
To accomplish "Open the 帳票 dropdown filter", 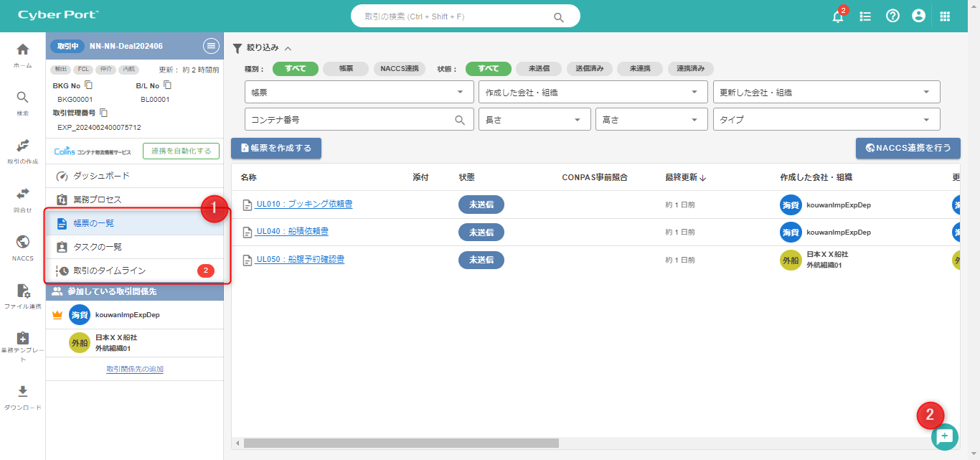I will (x=359, y=92).
